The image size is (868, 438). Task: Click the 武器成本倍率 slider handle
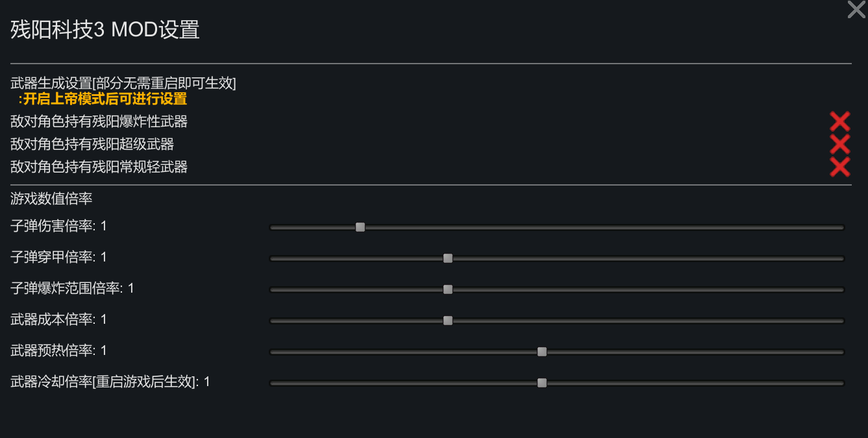coord(447,321)
